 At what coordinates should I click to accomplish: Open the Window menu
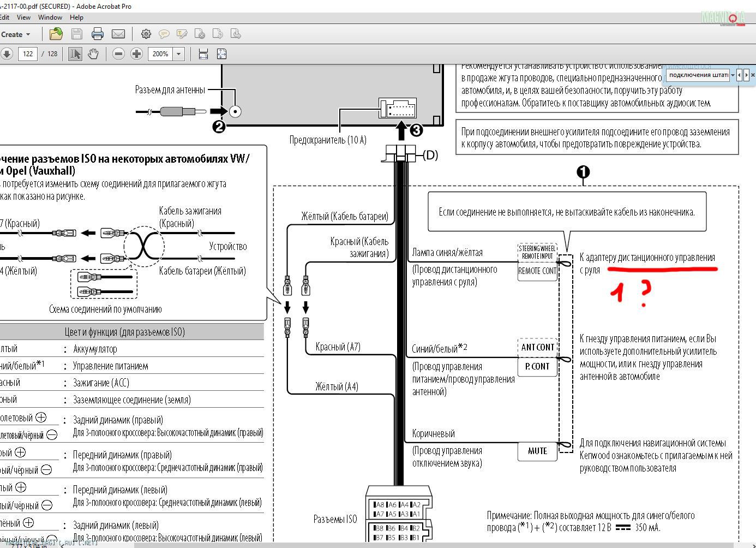(50, 17)
